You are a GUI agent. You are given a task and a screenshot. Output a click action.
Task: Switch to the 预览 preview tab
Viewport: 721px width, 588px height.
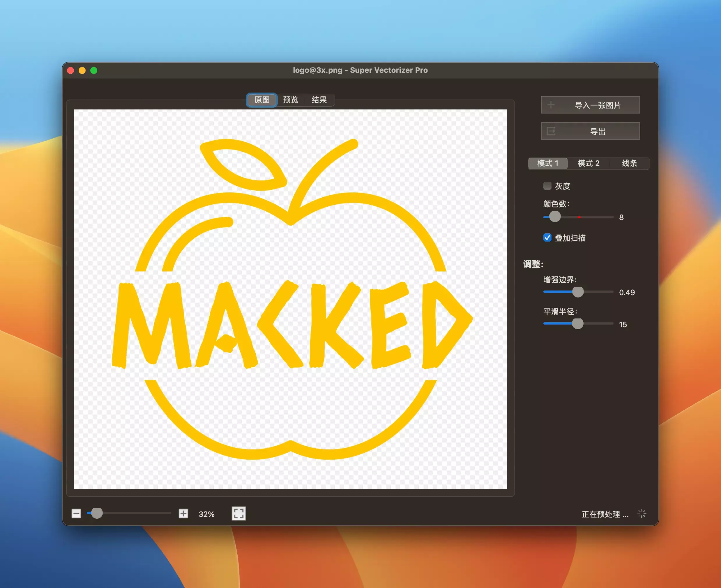click(x=290, y=100)
